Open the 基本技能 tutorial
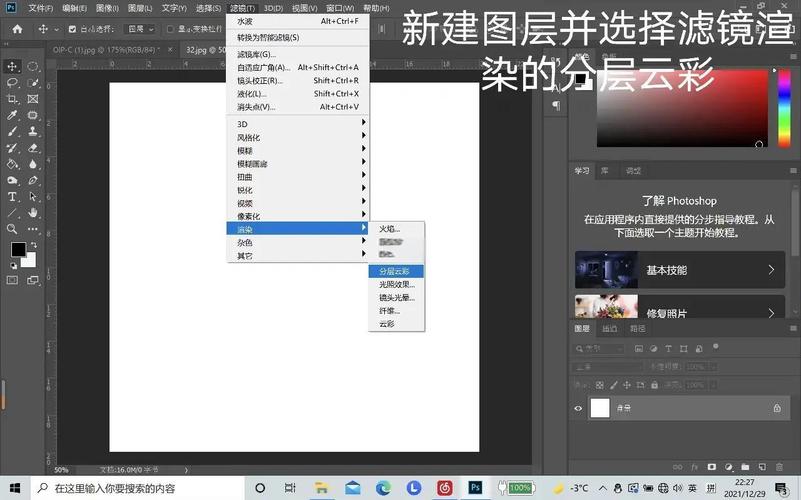The image size is (801, 500). 679,270
